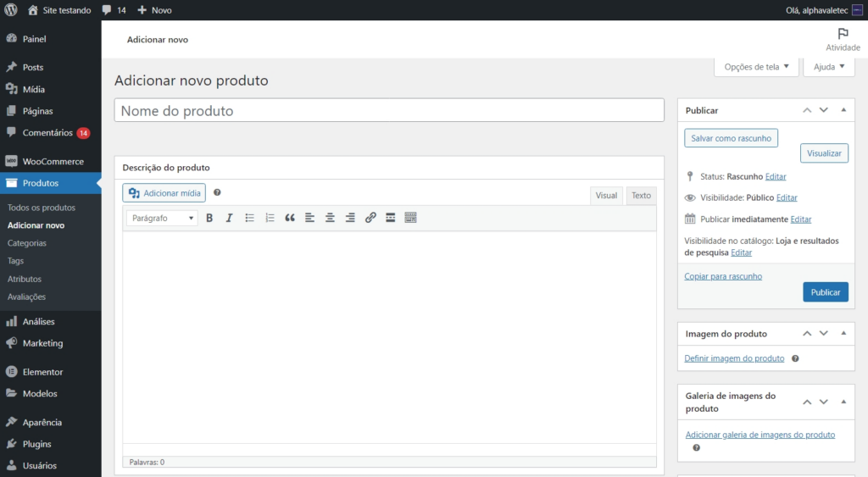Align text center
Viewport: 868px width, 477px height.
330,218
